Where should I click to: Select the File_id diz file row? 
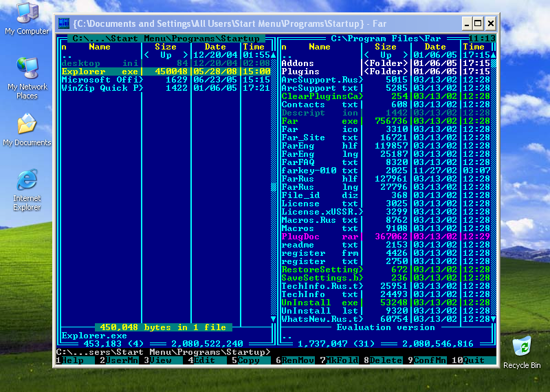click(386, 195)
